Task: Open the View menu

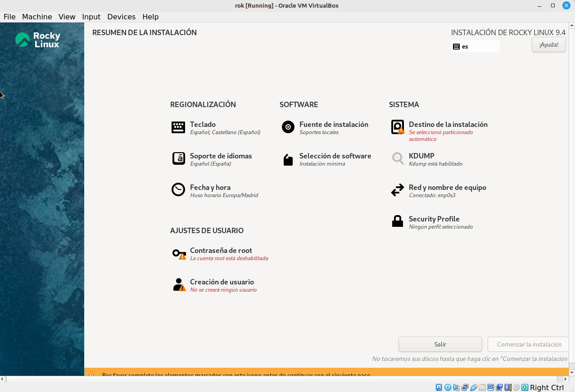Action: [67, 17]
